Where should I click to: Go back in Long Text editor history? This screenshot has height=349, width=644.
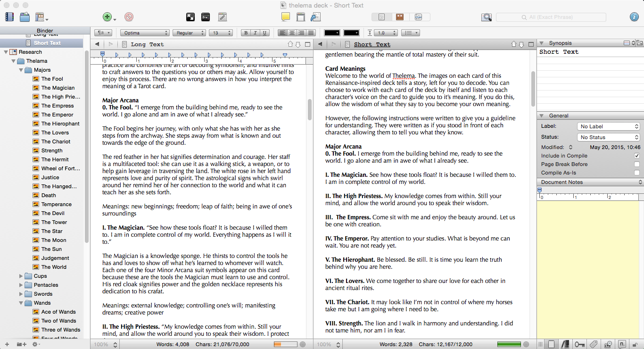97,44
